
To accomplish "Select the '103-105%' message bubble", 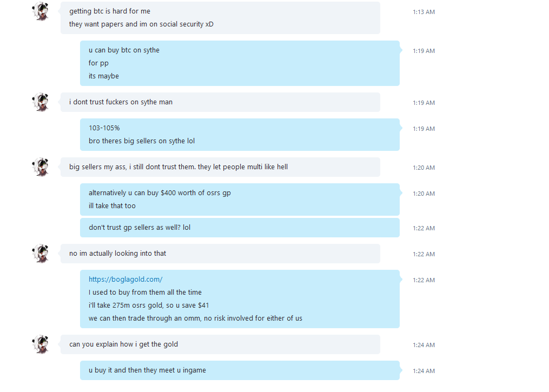I will [x=240, y=135].
